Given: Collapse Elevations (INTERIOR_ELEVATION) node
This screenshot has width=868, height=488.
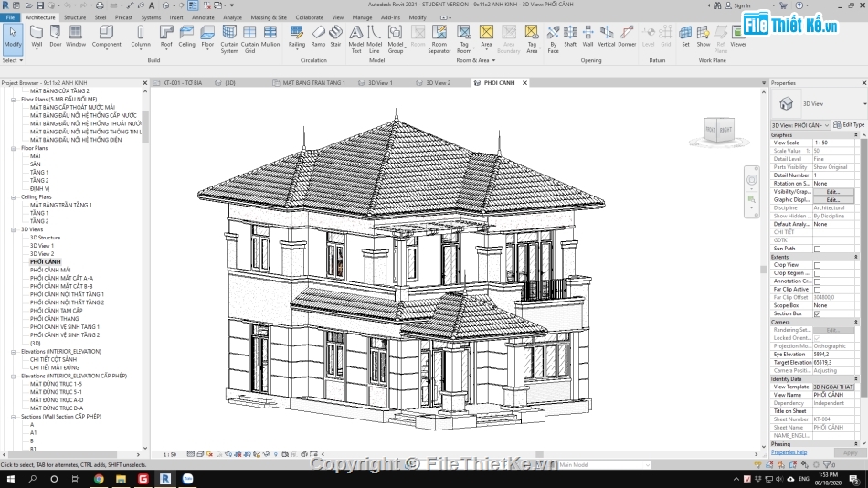Looking at the screenshot, I should [x=14, y=352].
